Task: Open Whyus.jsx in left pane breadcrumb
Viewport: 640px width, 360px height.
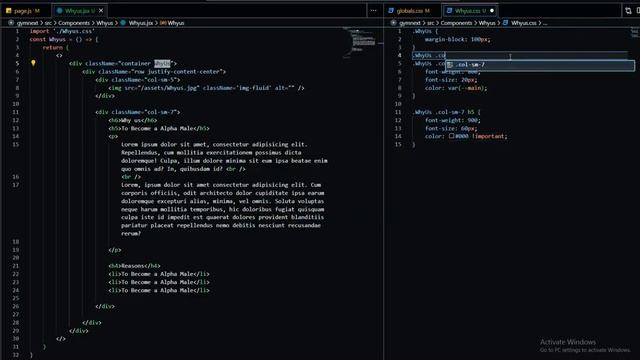Action: [141, 23]
